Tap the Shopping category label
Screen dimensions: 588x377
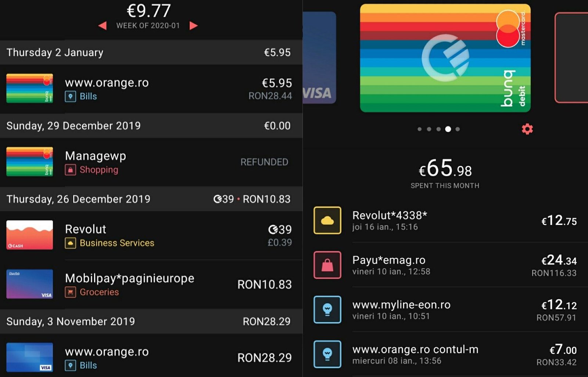pos(99,170)
